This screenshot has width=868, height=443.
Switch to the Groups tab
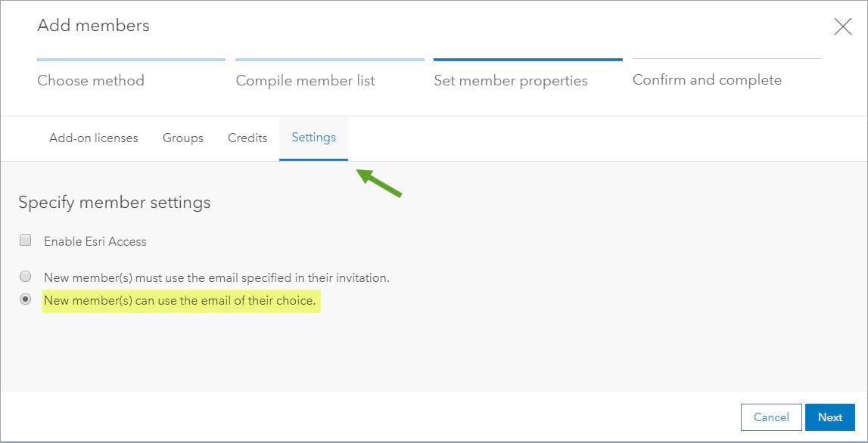point(182,138)
